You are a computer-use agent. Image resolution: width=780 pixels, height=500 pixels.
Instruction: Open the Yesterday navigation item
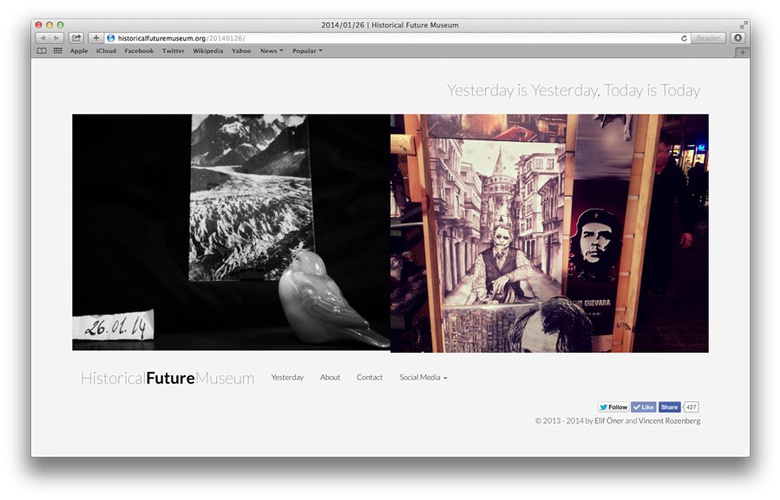pos(287,377)
